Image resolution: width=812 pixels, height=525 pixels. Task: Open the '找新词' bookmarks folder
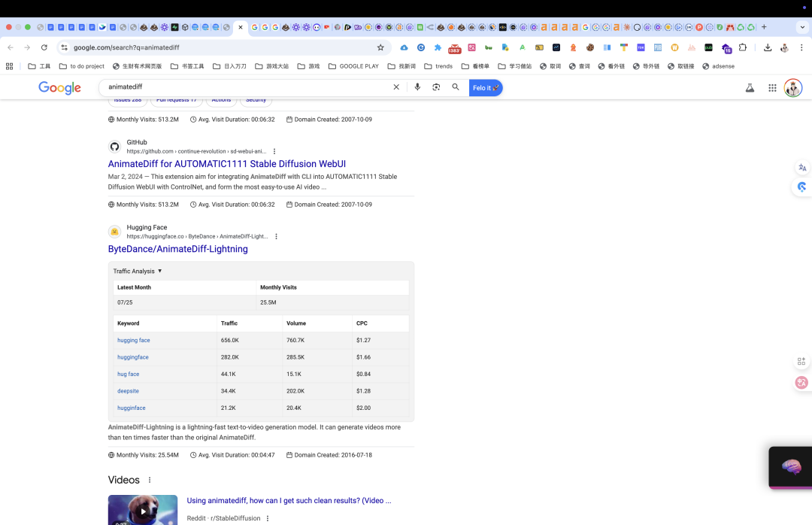[401, 66]
